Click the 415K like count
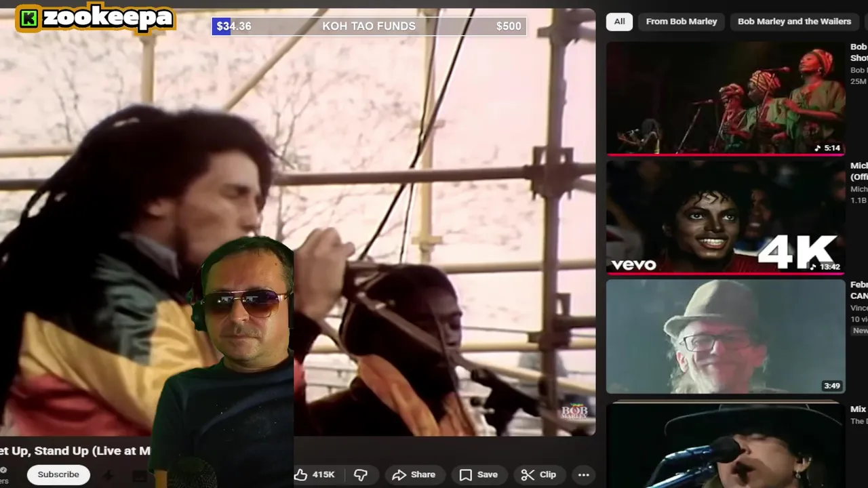Viewport: 868px width, 488px height. tap(323, 474)
